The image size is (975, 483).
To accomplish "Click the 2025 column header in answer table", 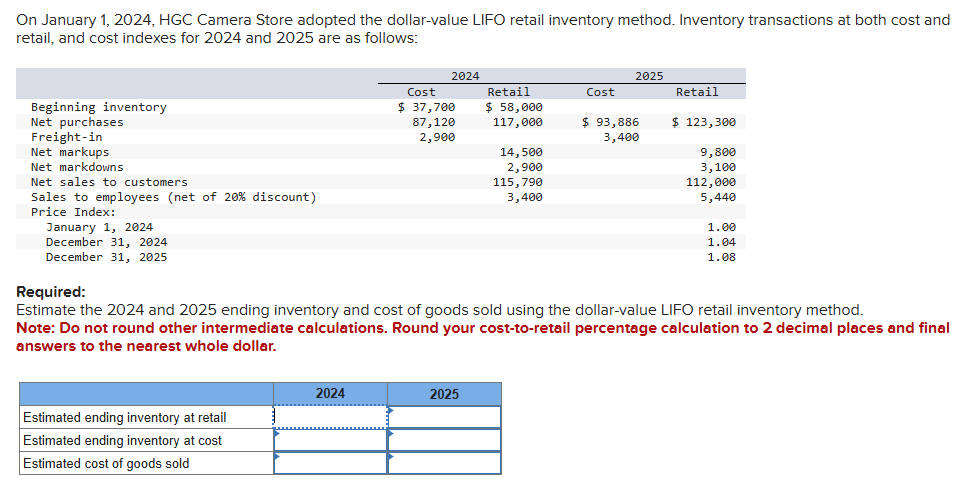I will [x=445, y=394].
